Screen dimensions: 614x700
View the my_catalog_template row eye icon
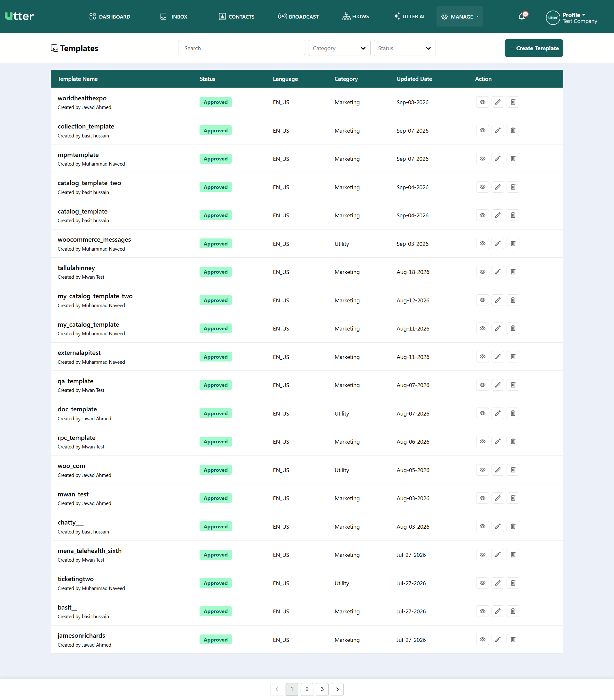(483, 329)
